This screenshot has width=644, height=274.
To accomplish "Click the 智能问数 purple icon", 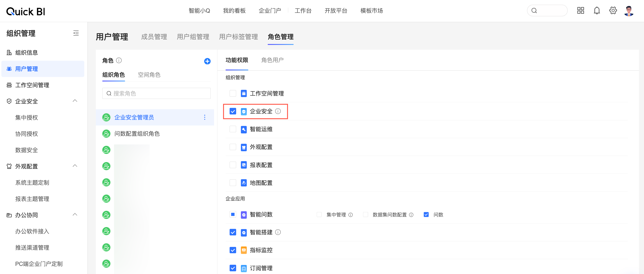I will pos(244,215).
